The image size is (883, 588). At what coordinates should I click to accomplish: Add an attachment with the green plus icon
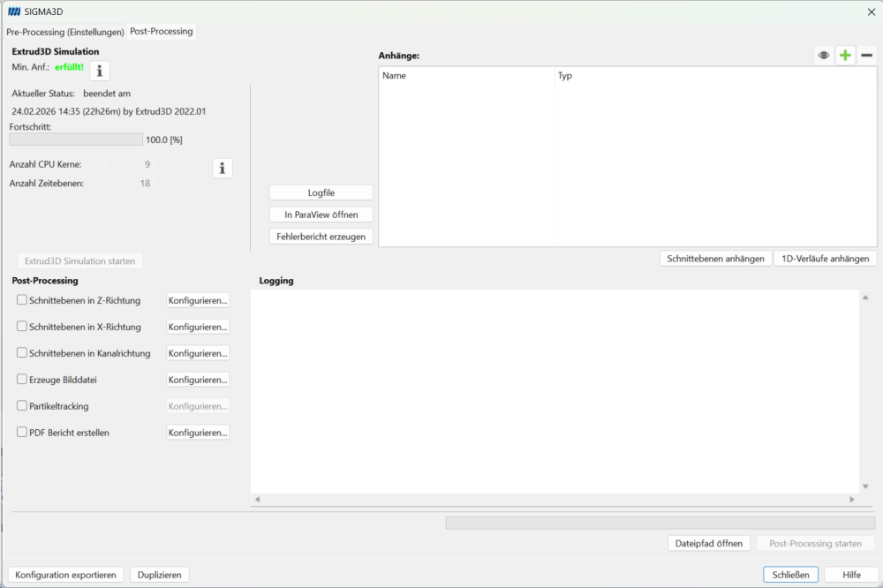(x=845, y=56)
